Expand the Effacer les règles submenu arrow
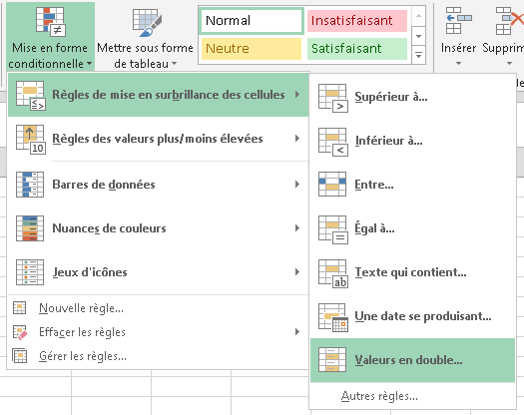524x415 pixels. [x=297, y=331]
